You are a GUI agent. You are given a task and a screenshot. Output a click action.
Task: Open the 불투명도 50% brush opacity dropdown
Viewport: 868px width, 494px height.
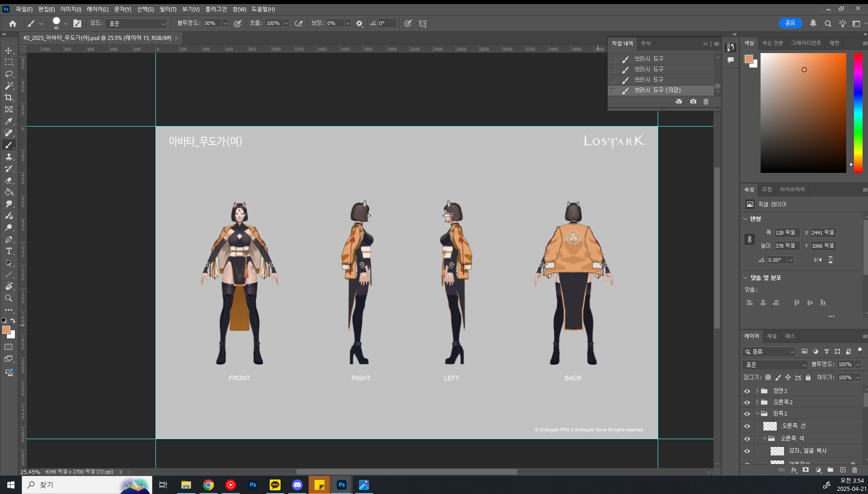tap(225, 24)
